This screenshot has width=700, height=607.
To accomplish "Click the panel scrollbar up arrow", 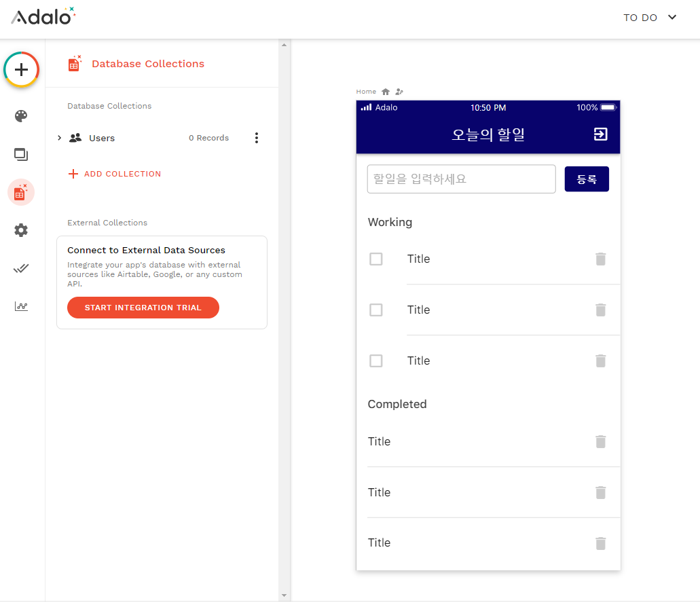I will (284, 45).
